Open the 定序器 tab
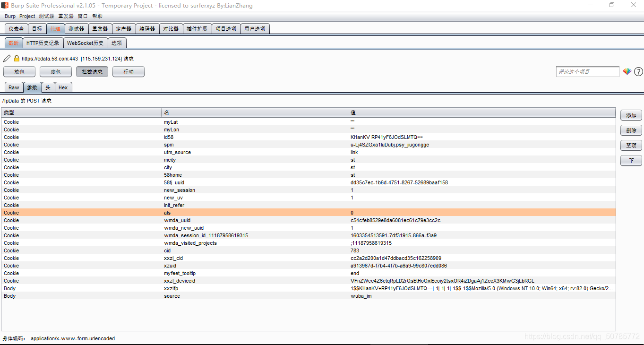Image resolution: width=644 pixels, height=345 pixels. coord(124,29)
